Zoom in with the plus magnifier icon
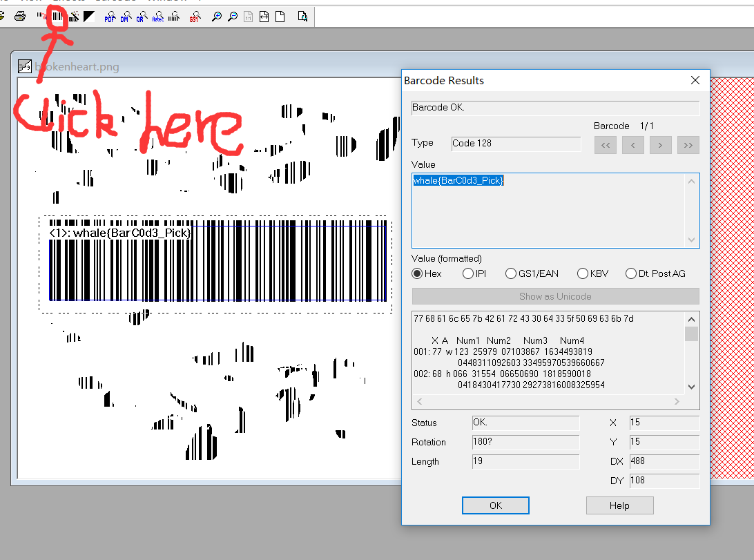This screenshot has width=754, height=560. click(x=217, y=17)
